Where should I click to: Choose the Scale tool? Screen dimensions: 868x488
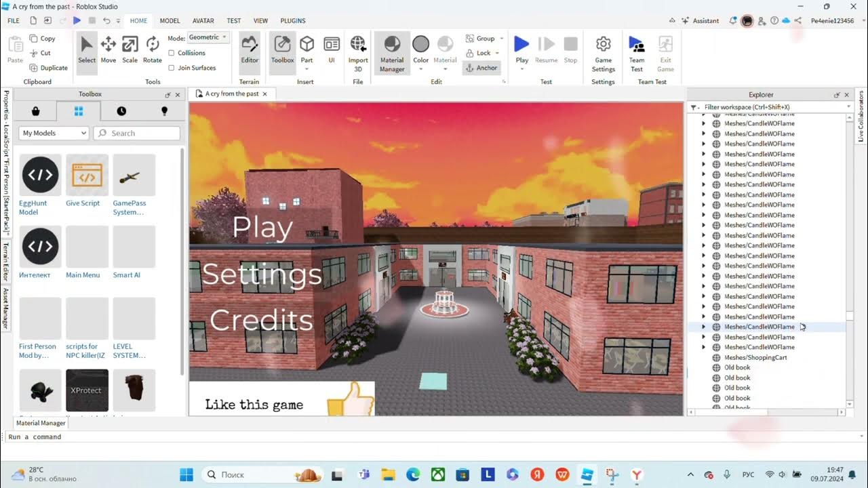click(x=130, y=51)
